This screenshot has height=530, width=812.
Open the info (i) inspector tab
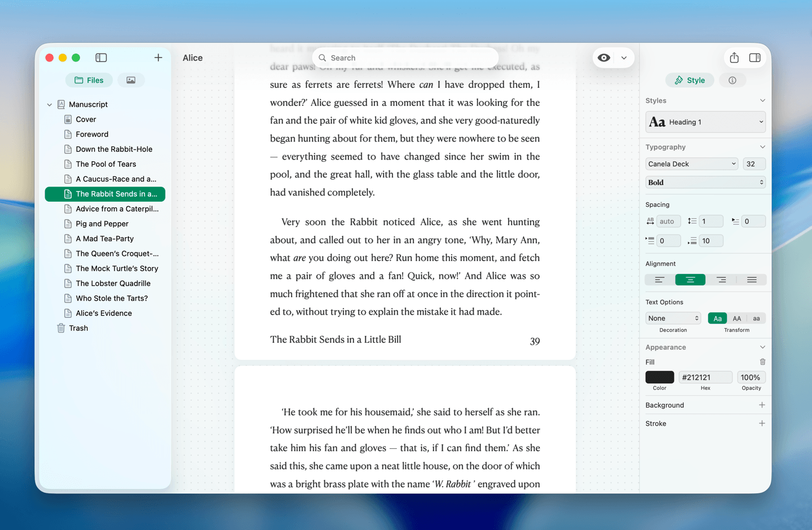[x=732, y=80]
